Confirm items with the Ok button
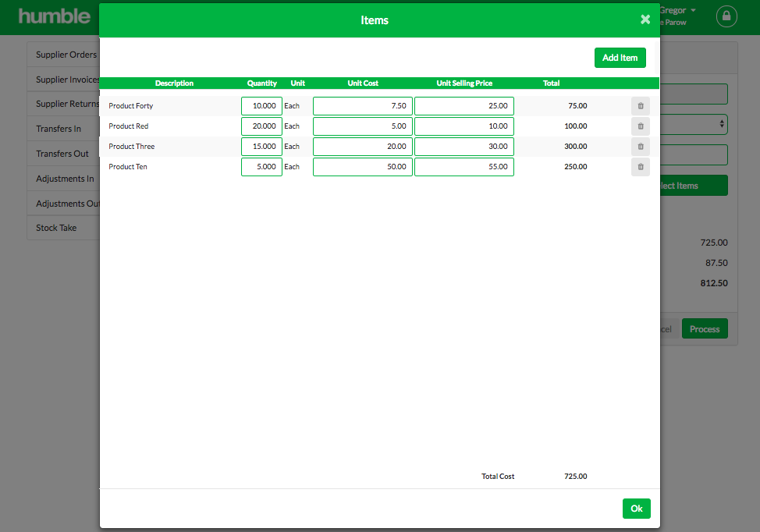This screenshot has height=532, width=760. coord(637,509)
